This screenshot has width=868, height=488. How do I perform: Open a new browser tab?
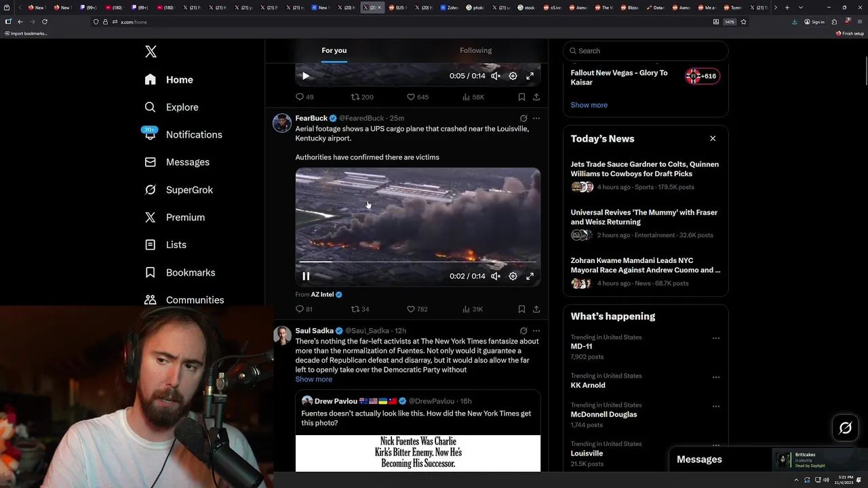(x=787, y=7)
